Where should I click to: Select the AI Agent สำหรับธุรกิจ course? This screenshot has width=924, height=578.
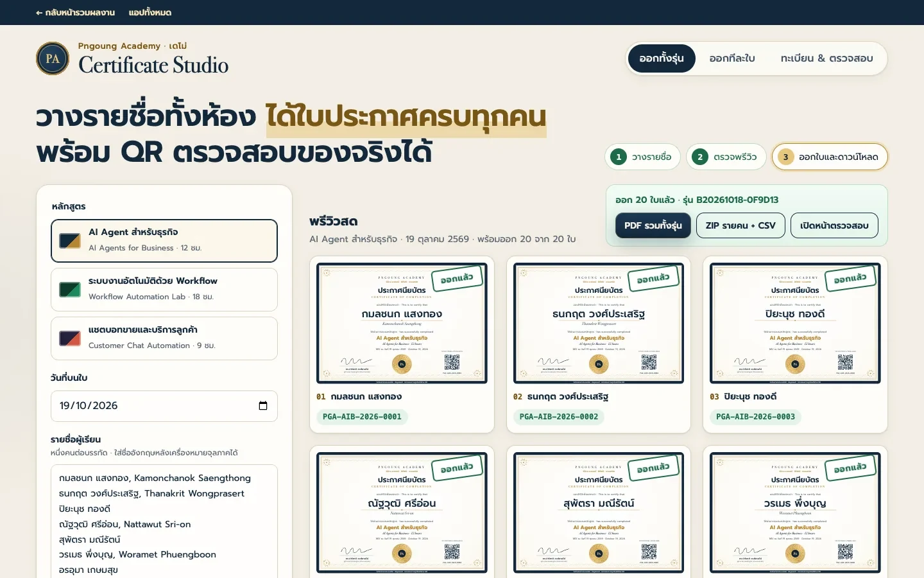pos(164,241)
